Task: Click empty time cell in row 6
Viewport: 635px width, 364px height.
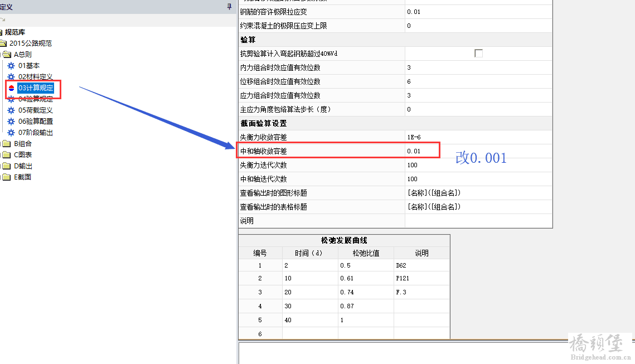Action: pos(310,333)
